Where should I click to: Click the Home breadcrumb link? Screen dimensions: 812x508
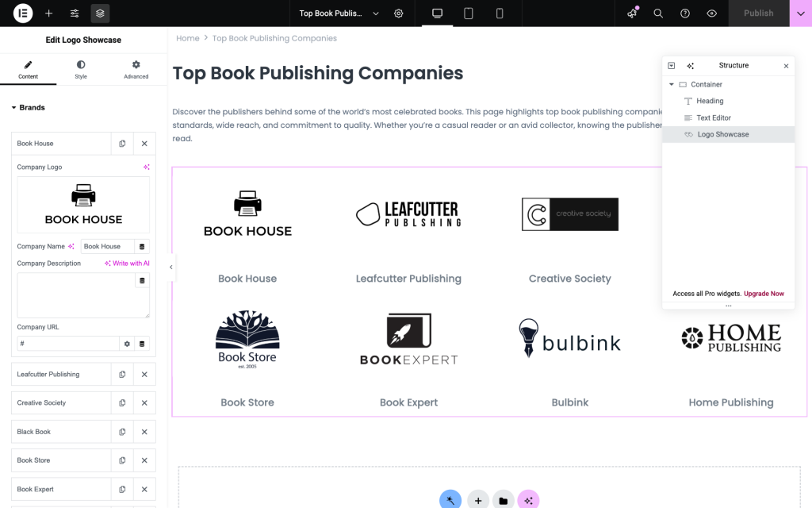coord(187,38)
